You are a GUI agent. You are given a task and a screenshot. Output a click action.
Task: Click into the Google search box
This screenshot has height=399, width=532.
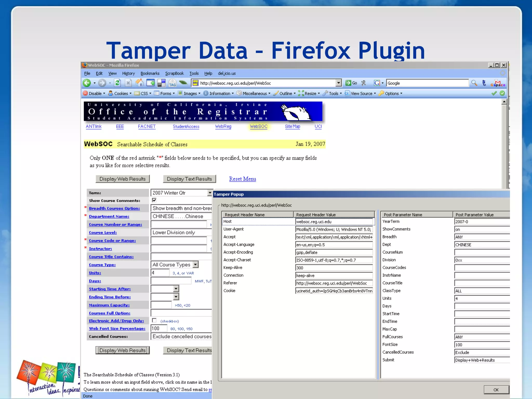[x=427, y=83]
